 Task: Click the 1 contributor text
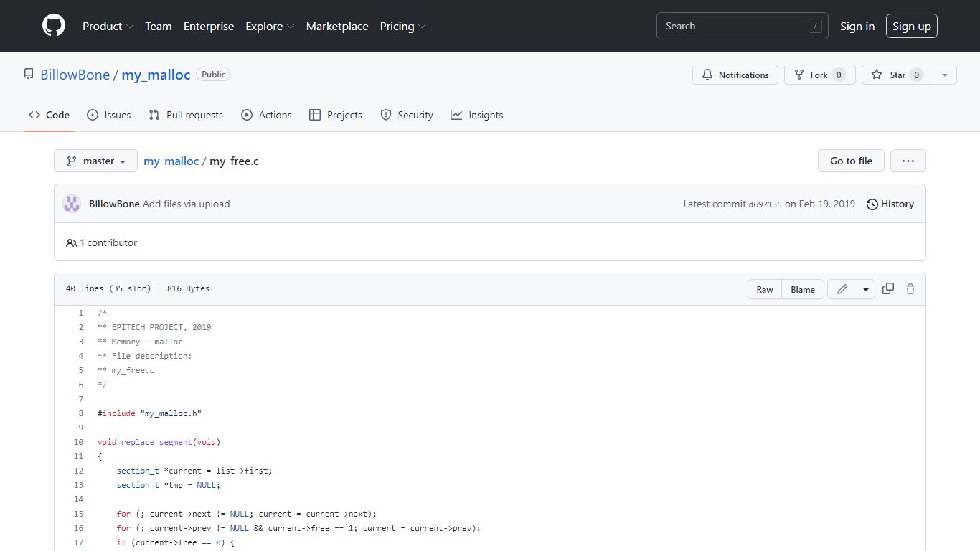coord(108,242)
